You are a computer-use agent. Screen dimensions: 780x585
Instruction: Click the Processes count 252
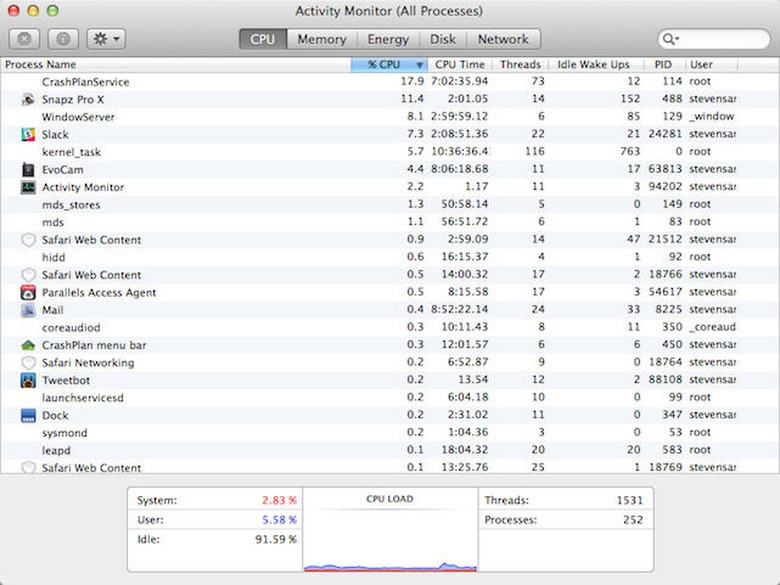[x=633, y=520]
